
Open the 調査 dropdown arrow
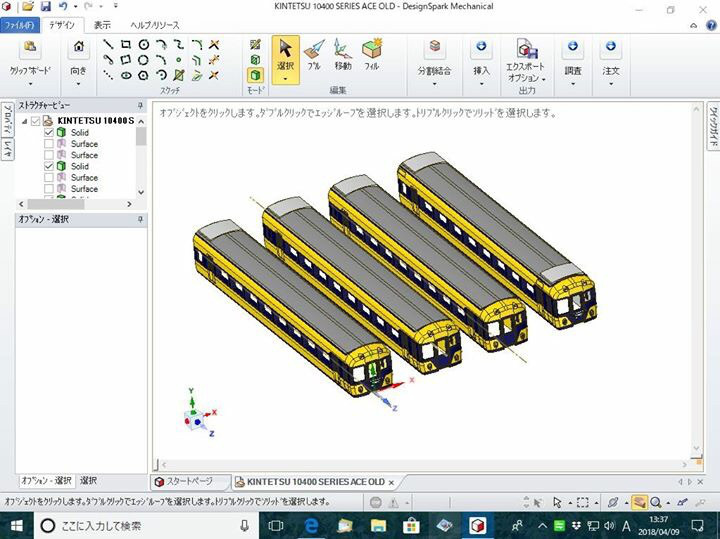pyautogui.click(x=573, y=84)
